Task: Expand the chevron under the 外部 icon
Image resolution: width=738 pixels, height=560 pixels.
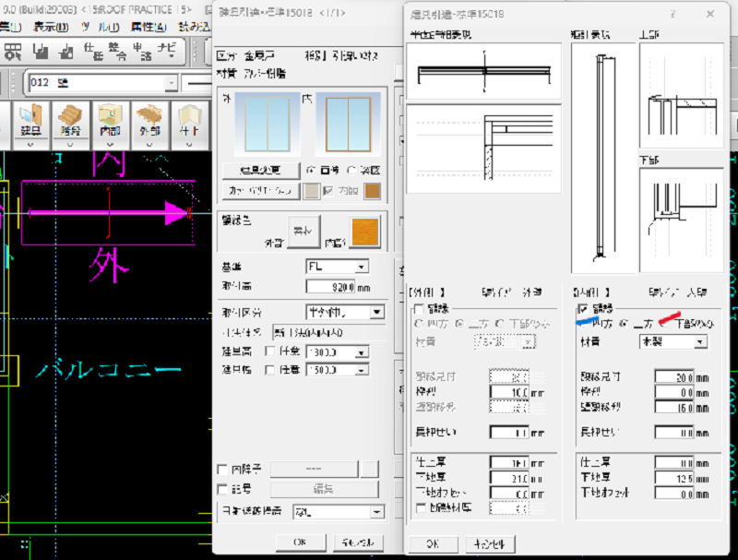Action: click(149, 145)
